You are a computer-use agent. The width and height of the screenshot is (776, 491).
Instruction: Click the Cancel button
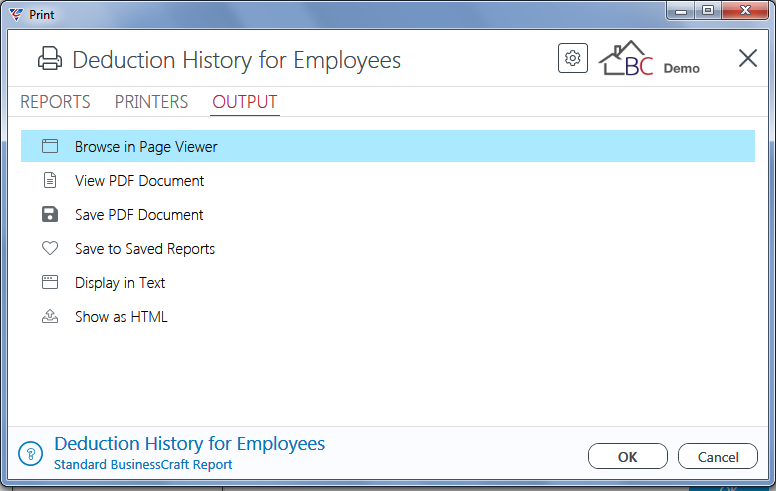(718, 456)
